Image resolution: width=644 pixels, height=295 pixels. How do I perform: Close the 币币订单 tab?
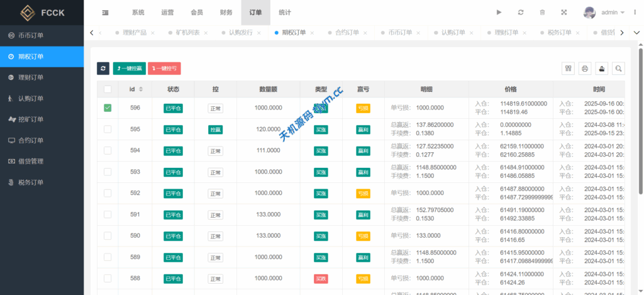(418, 33)
